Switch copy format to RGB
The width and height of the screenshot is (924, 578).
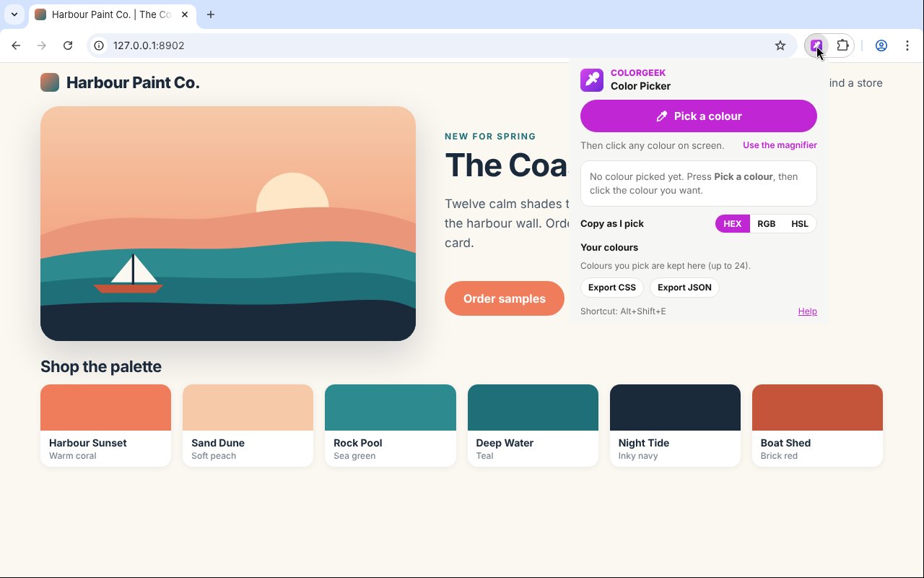click(x=767, y=224)
